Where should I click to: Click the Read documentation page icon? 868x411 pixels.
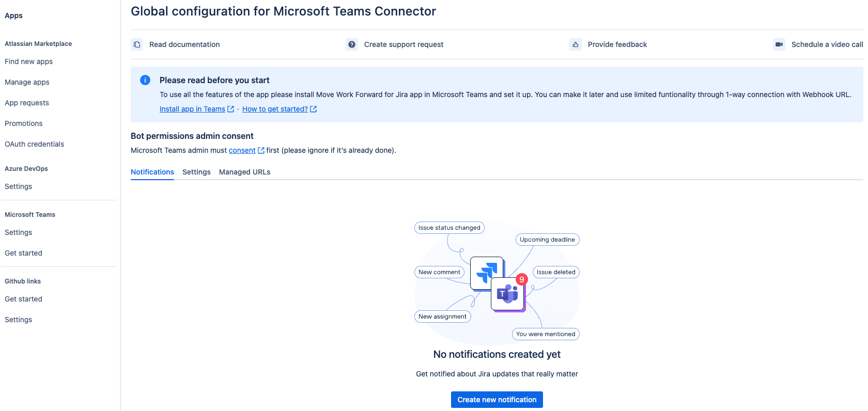137,44
